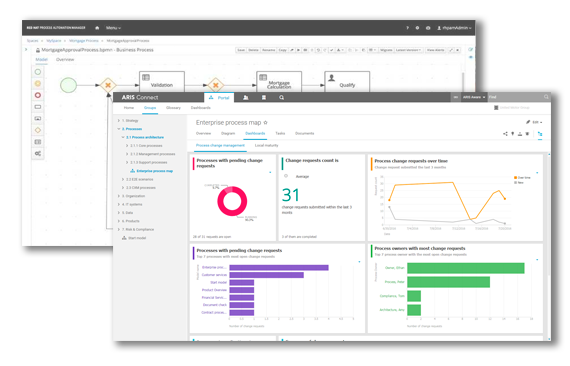Open the Menu dropdown in Process Automation Manager
The height and width of the screenshot is (366, 570).
point(113,28)
